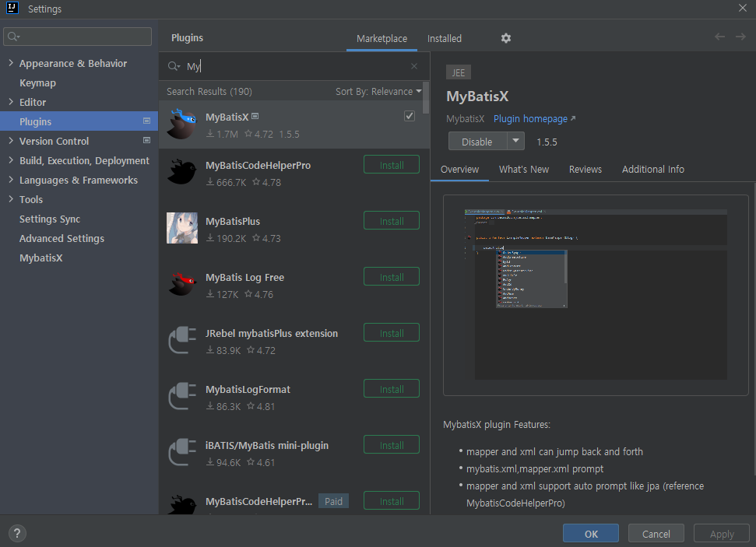
Task: Expand the Editor settings node
Action: click(x=11, y=102)
